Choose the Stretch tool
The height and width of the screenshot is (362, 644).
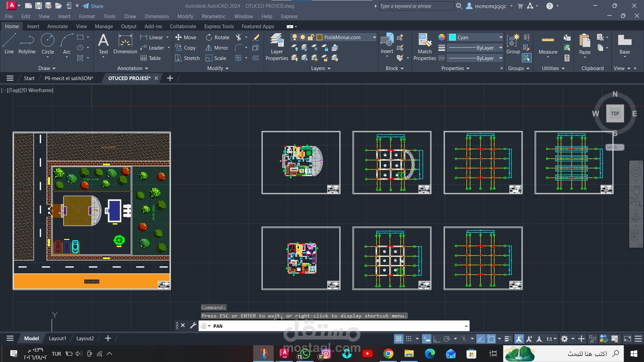point(187,58)
